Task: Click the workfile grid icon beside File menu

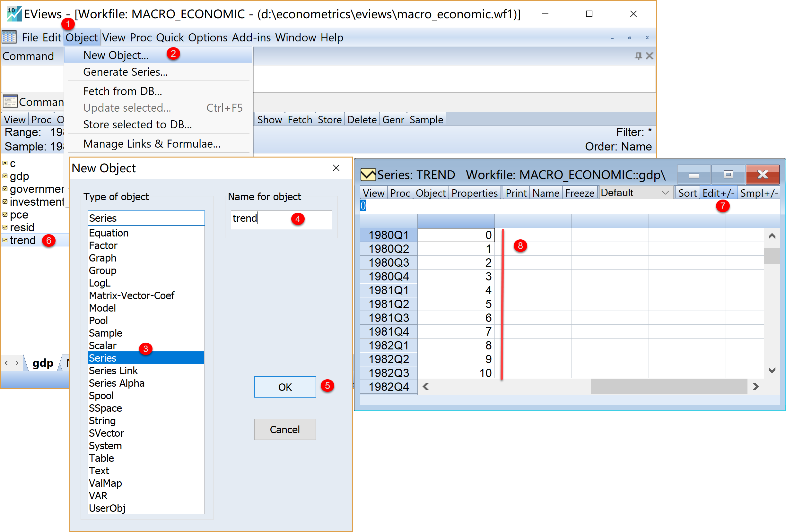Action: pyautogui.click(x=9, y=37)
